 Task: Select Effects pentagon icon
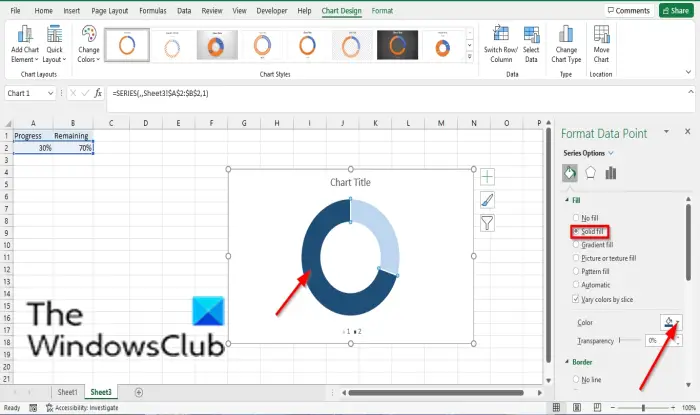(590, 173)
